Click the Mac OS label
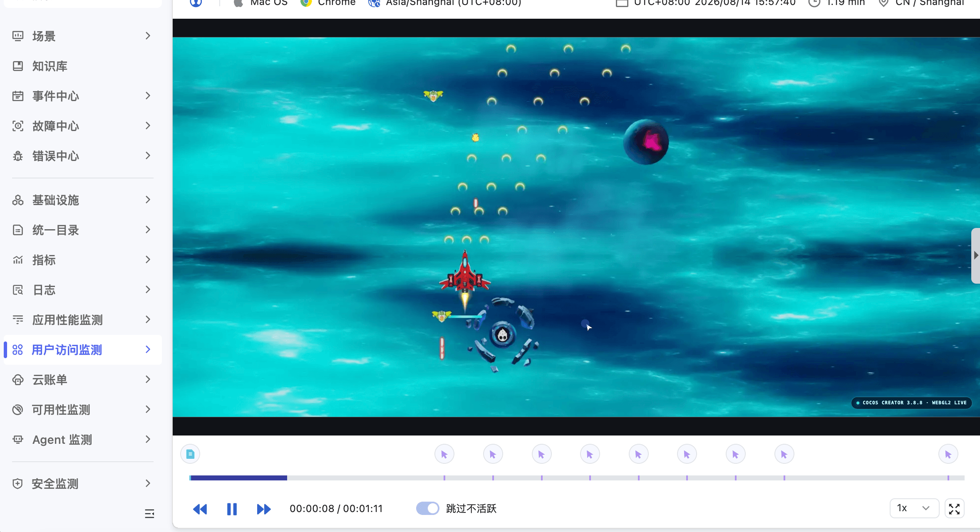980x532 pixels. coord(269,3)
